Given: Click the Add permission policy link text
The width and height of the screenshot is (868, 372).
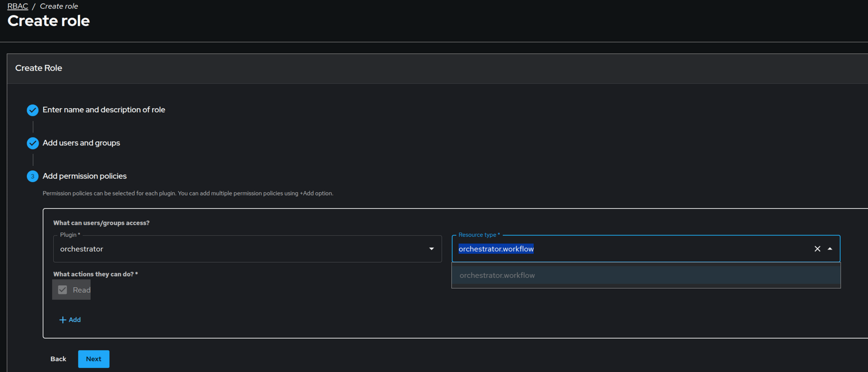Looking at the screenshot, I should pos(75,320).
